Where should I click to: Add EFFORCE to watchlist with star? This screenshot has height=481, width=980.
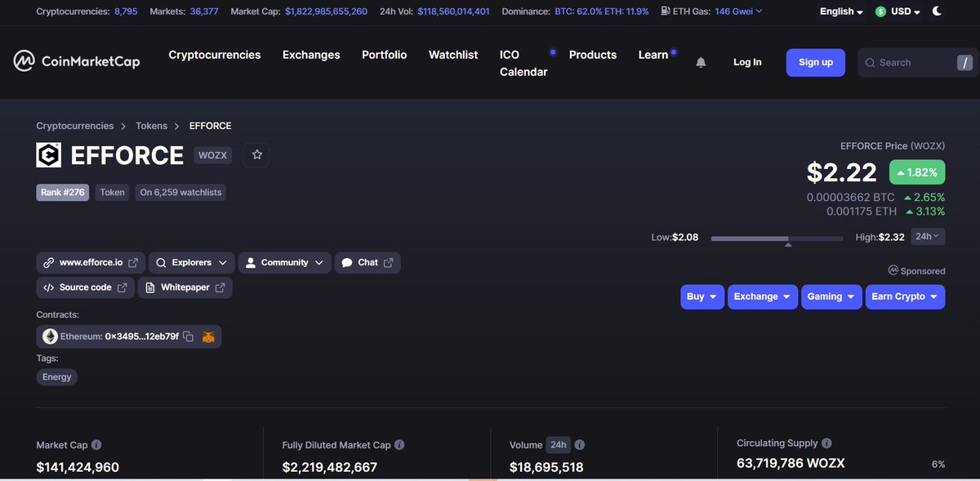(x=256, y=154)
